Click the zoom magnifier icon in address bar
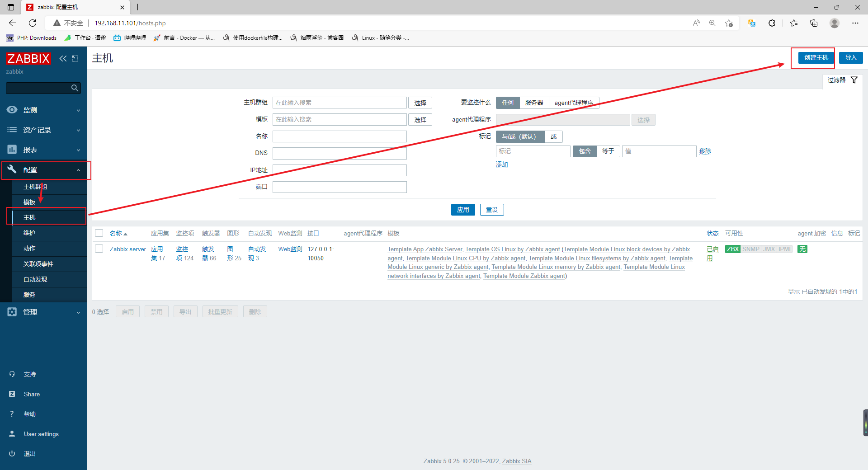 (712, 23)
